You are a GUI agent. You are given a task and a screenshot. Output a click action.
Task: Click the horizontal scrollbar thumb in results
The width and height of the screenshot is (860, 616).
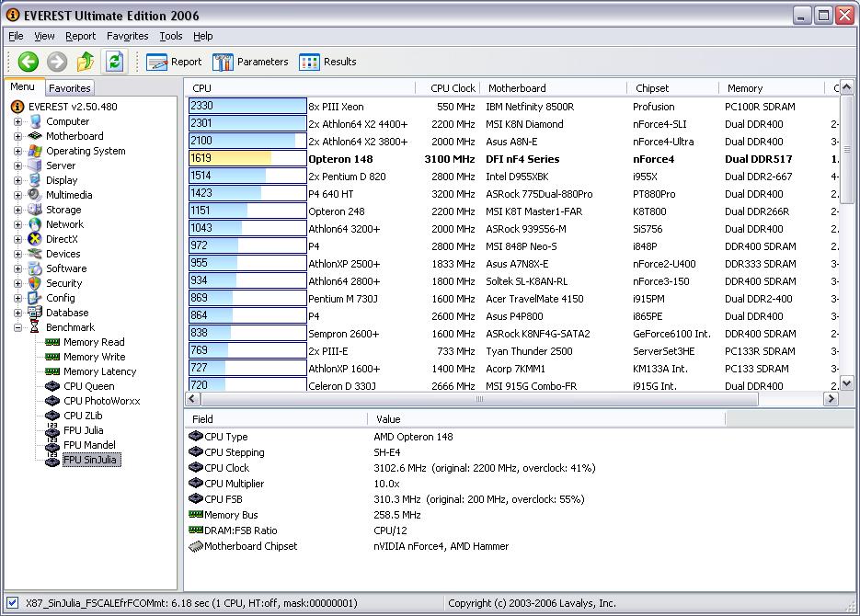pos(479,399)
